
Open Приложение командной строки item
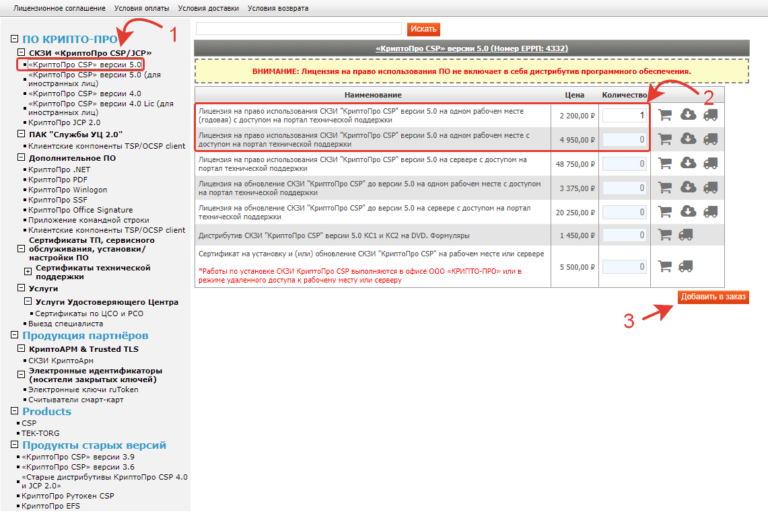click(89, 220)
